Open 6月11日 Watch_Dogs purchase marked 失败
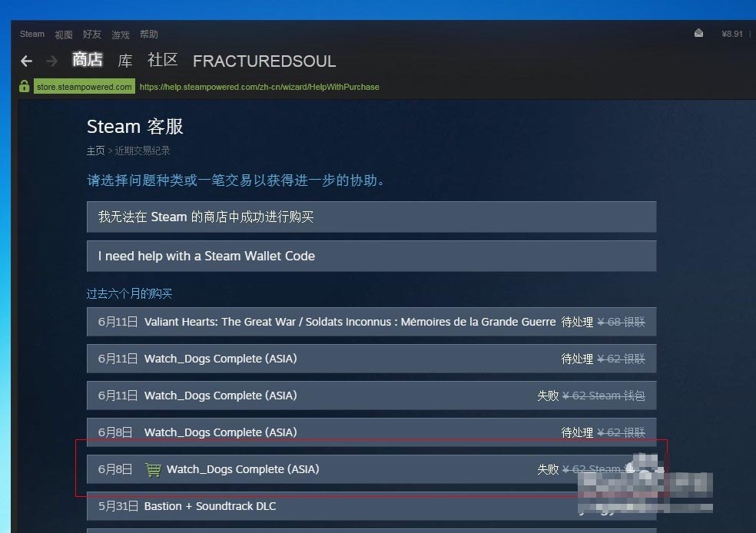Screen dimensions: 756x533 point(371,396)
